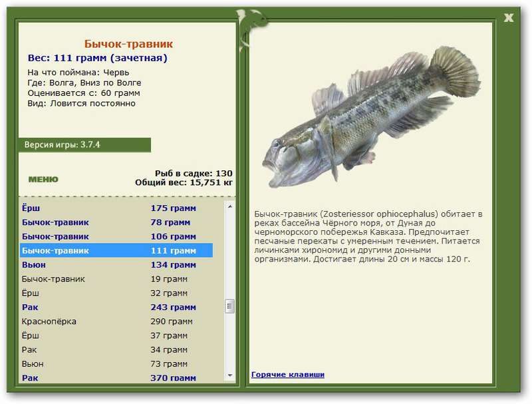The height and width of the screenshot is (404, 532).
Task: Select the Ёрш 37 грамм row
Action: (116, 335)
